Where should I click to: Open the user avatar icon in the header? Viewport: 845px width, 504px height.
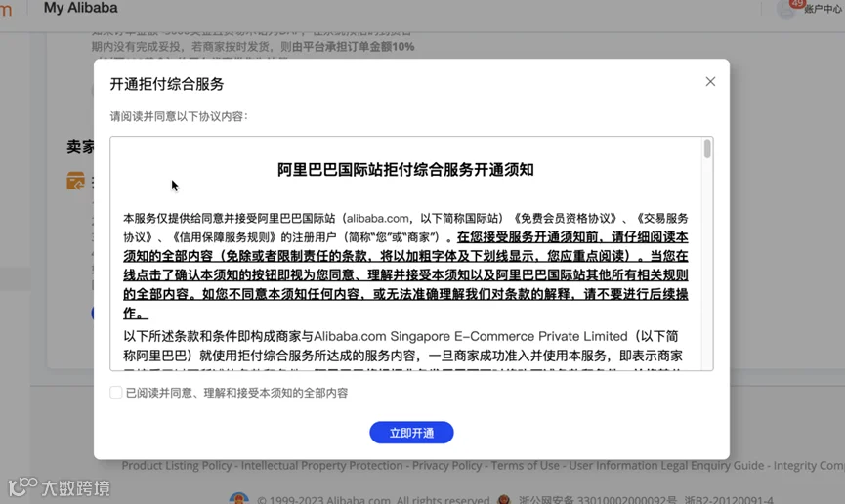[x=786, y=9]
